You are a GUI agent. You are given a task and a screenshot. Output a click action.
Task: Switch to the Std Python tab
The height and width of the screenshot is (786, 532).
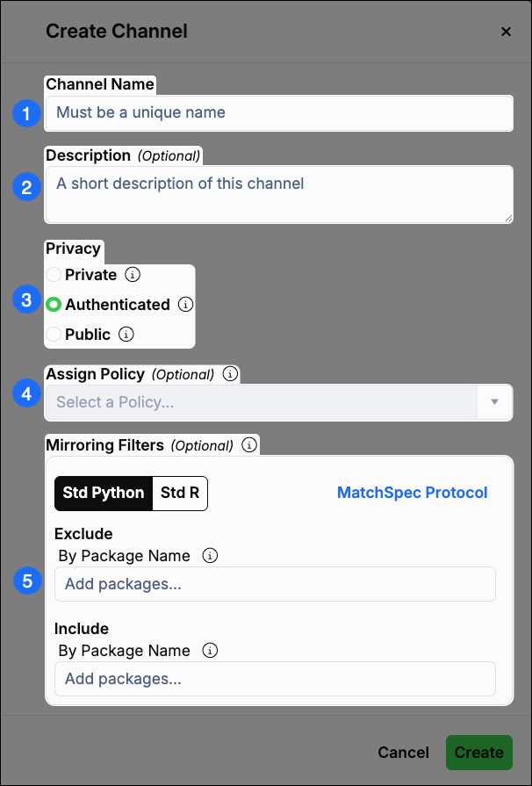[103, 493]
